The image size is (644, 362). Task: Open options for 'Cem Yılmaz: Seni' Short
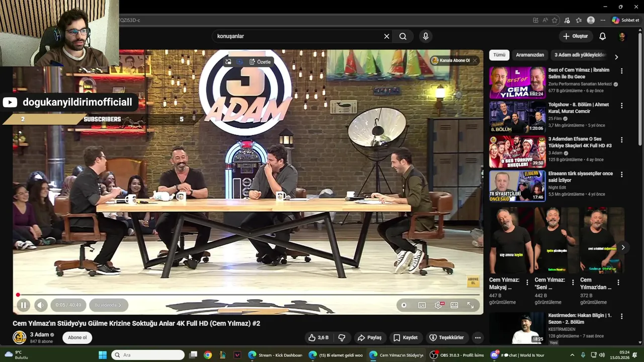(x=573, y=283)
